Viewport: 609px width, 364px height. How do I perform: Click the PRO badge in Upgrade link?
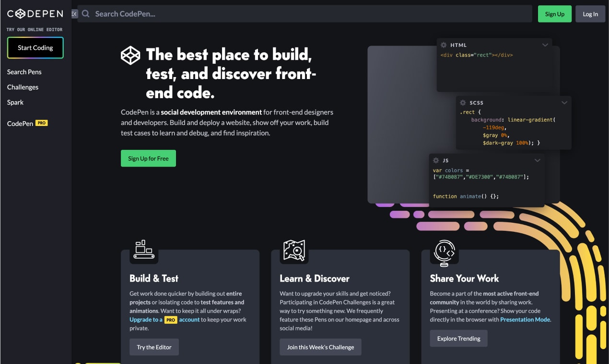click(x=171, y=320)
